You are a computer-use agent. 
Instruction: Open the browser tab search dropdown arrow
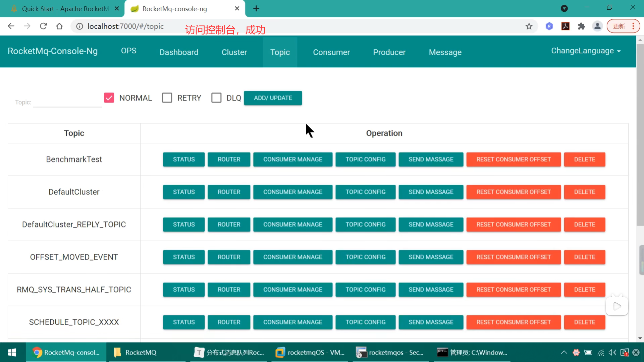(x=564, y=9)
